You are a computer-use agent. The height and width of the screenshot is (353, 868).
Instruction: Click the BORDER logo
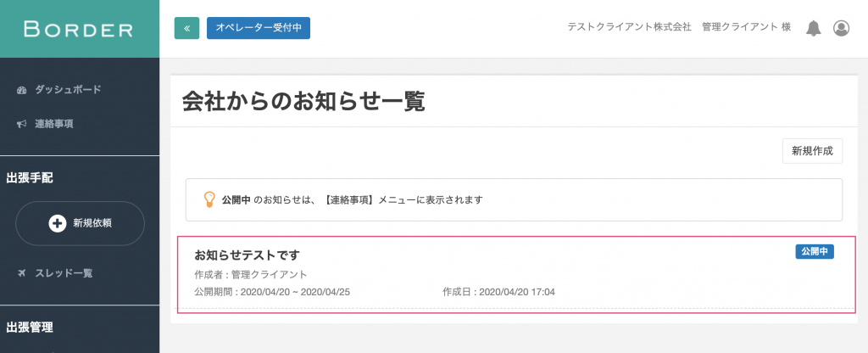(x=79, y=29)
